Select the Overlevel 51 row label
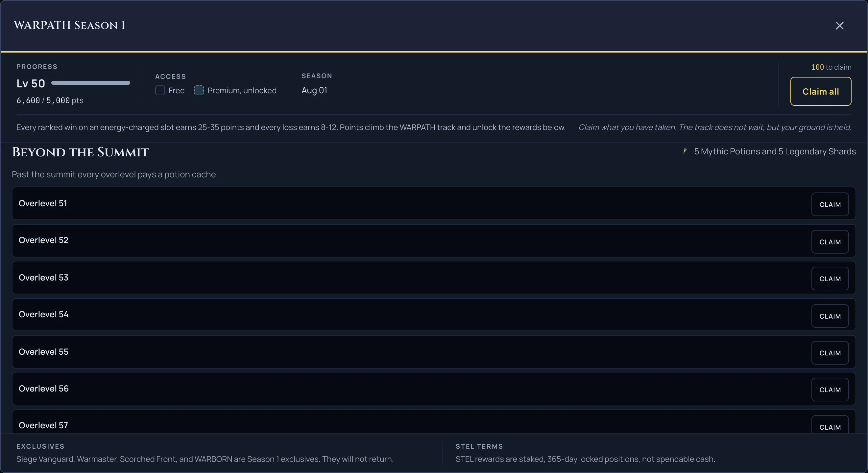This screenshot has height=473, width=868. coord(43,203)
